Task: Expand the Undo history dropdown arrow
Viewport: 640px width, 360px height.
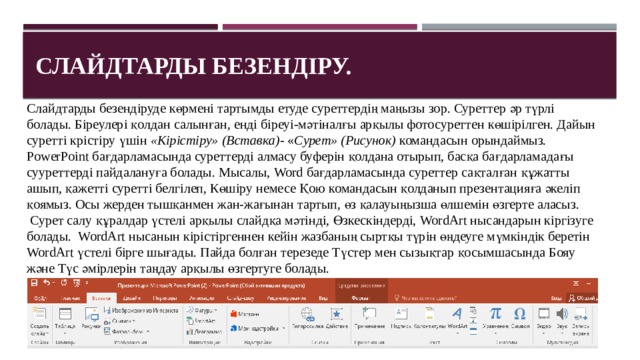Action: [54, 283]
